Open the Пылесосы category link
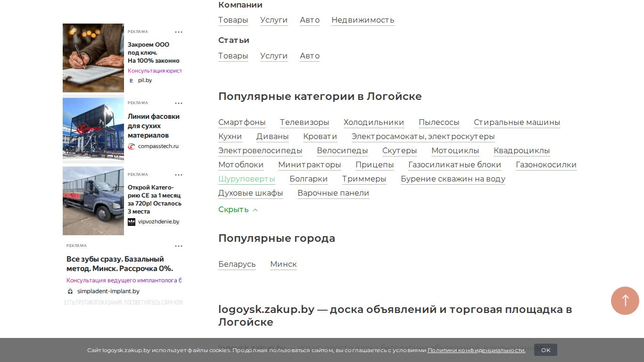644x362 pixels. (x=439, y=123)
